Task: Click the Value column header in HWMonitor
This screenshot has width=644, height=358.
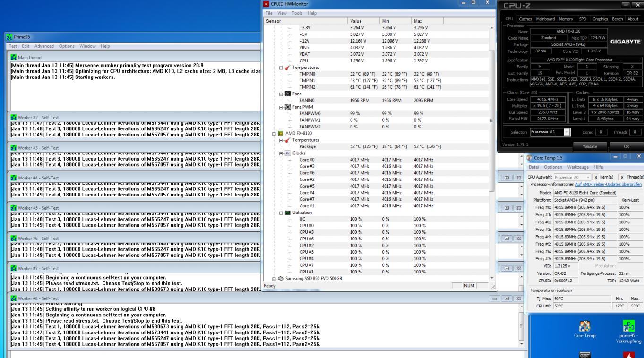Action: click(363, 21)
